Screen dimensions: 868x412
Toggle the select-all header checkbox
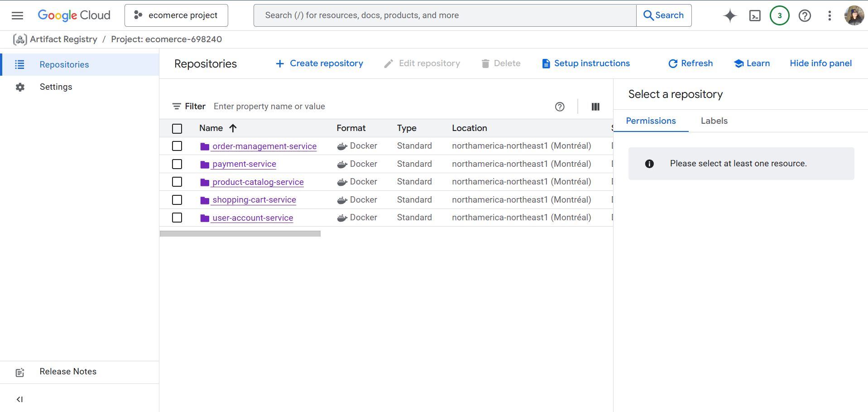177,128
